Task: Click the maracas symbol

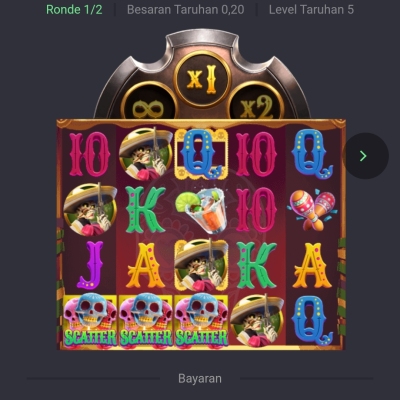Action: click(x=312, y=211)
